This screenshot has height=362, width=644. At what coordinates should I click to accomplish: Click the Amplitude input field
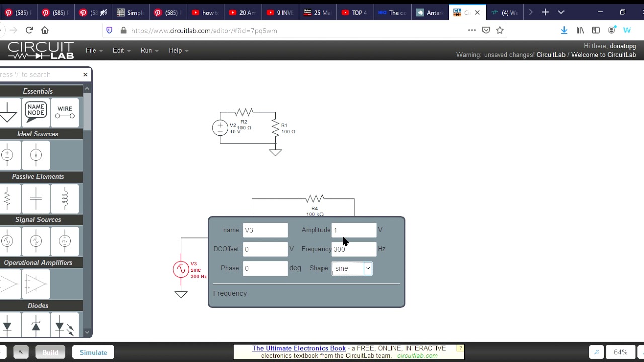[x=354, y=230]
